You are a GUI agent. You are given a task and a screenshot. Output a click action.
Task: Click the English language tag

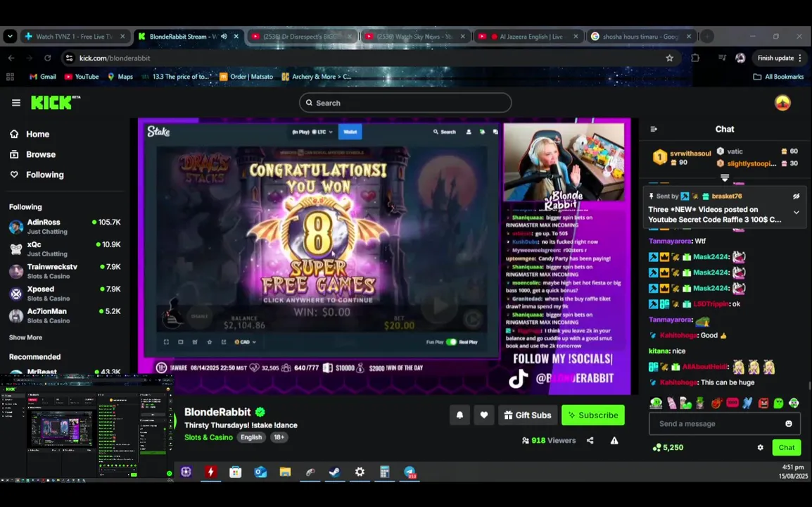251,437
